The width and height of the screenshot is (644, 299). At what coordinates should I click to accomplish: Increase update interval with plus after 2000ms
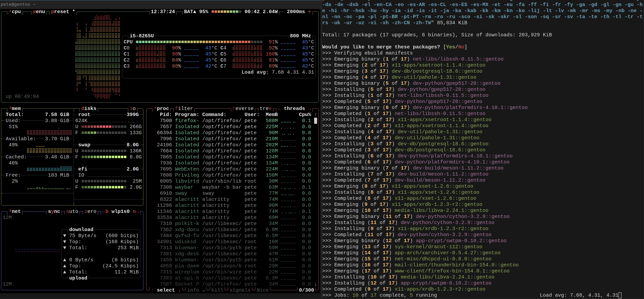[309, 12]
